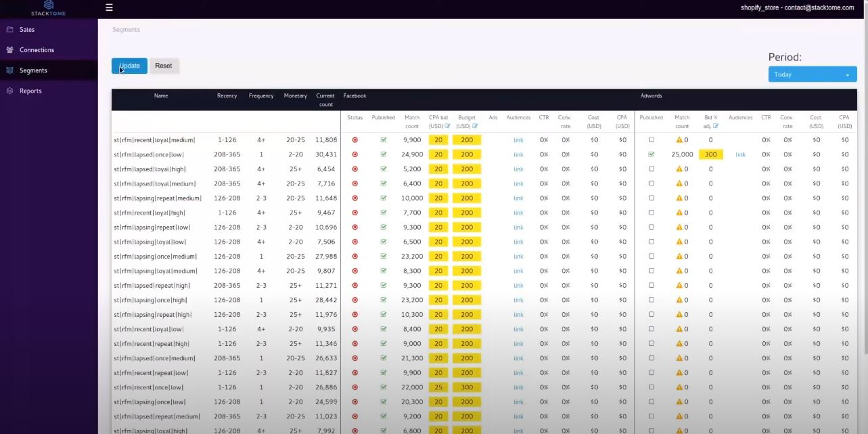The height and width of the screenshot is (434, 868).
Task: Enable Adwords Published for st|rfm|recent|loyal|medium|
Action: [652, 140]
